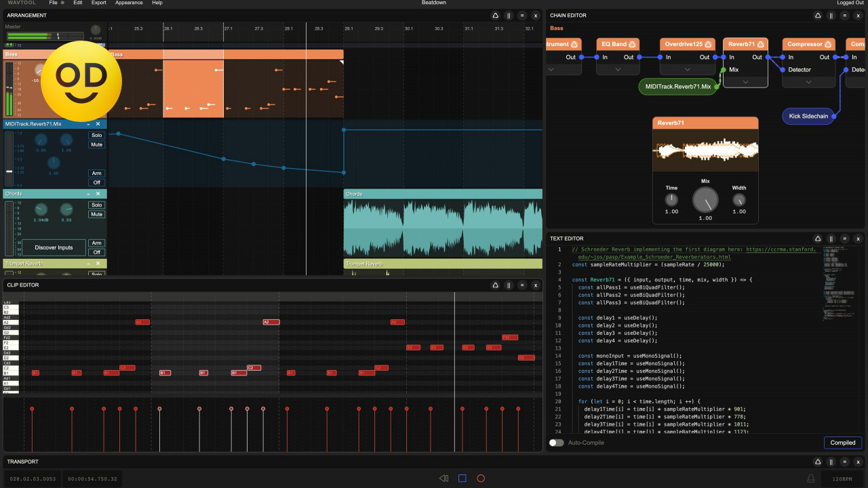Expand the Overdrive125 node chevron
Image resolution: width=868 pixels, height=488 pixels.
click(x=688, y=69)
